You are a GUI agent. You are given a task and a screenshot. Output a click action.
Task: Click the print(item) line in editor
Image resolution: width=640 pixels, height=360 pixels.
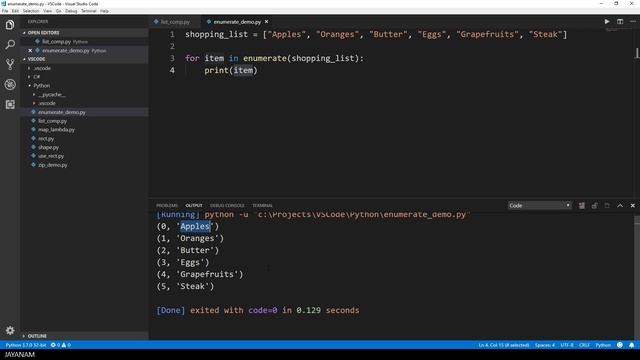coord(231,70)
